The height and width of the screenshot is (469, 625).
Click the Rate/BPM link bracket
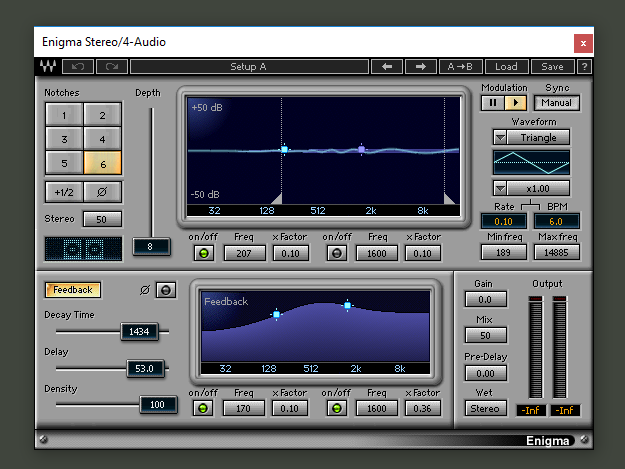(x=530, y=204)
